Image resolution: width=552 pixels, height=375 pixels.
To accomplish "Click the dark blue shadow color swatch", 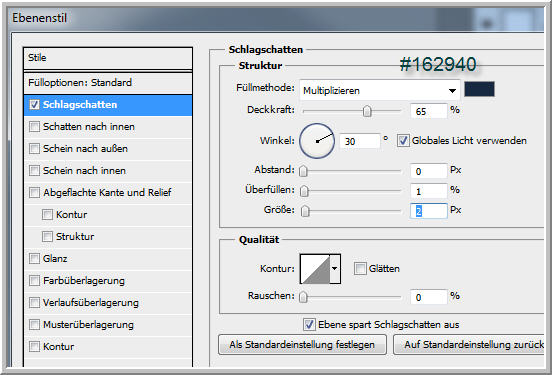I will pyautogui.click(x=479, y=89).
